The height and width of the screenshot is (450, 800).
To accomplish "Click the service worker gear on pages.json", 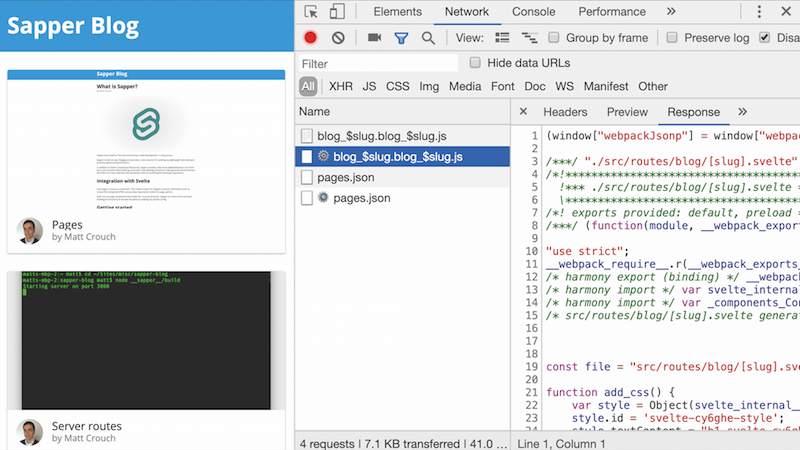I will [x=323, y=197].
